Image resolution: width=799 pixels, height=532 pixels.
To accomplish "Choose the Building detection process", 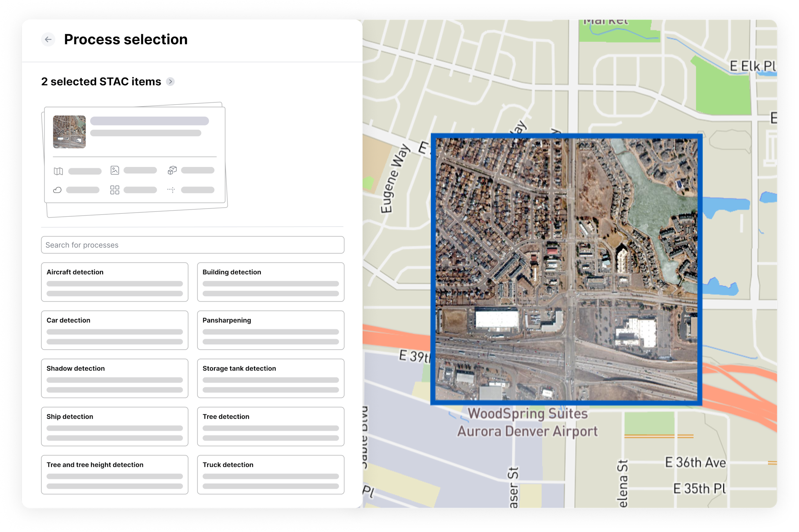I will 270,282.
